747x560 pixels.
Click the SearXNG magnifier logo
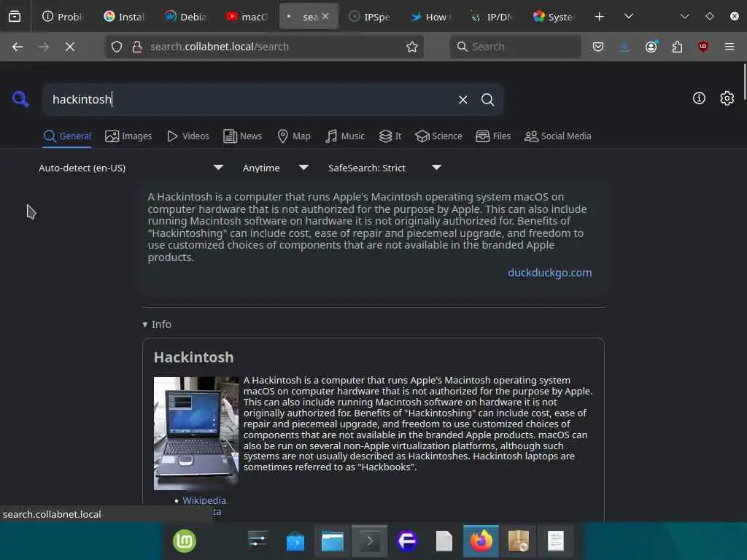[x=20, y=99]
